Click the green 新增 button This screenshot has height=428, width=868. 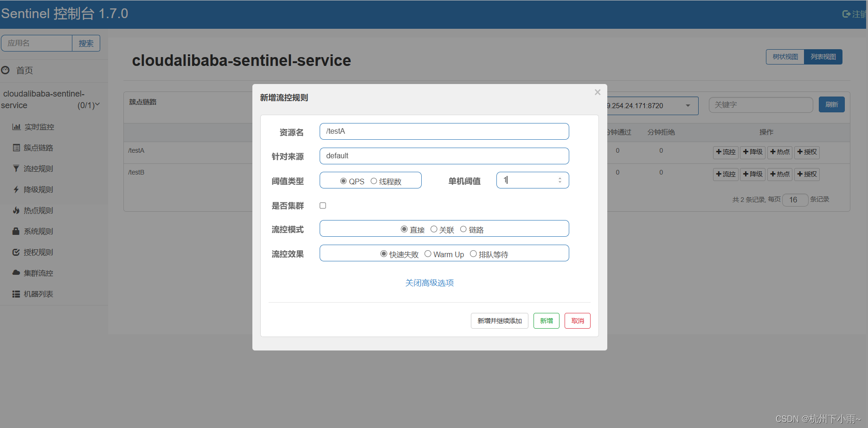547,321
